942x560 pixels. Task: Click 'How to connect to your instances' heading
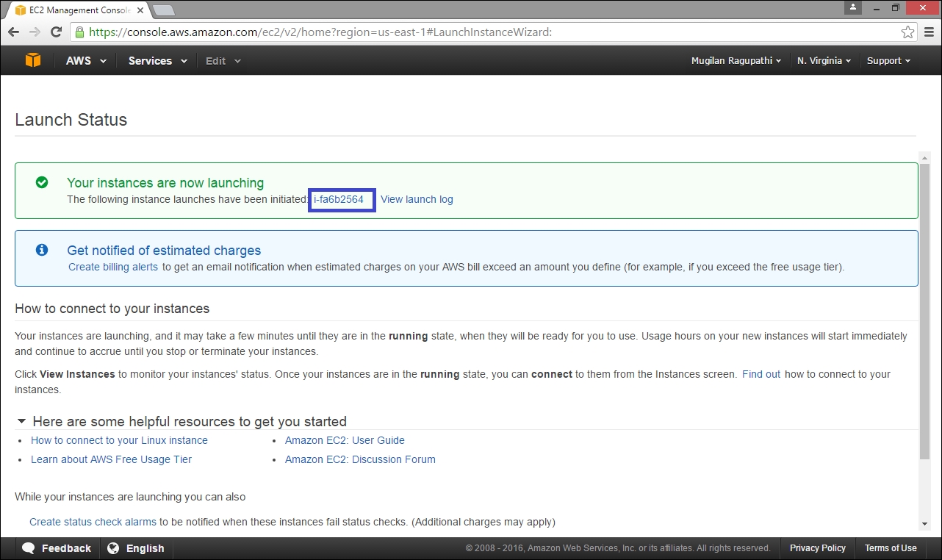tap(112, 309)
